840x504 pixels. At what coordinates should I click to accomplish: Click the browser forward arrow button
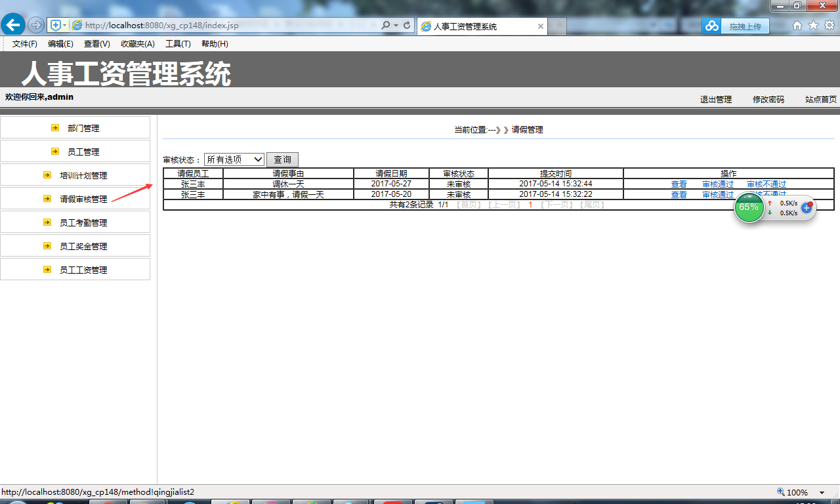(36, 25)
